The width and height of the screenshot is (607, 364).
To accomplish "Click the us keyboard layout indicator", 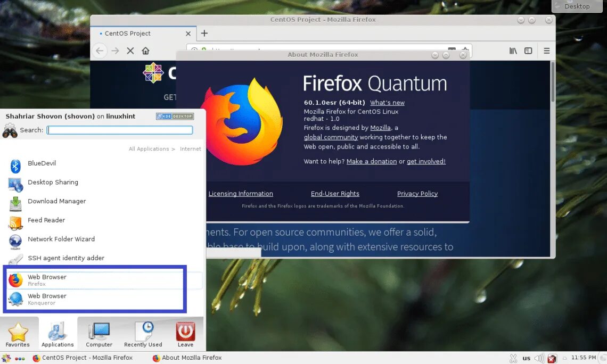I will [527, 358].
